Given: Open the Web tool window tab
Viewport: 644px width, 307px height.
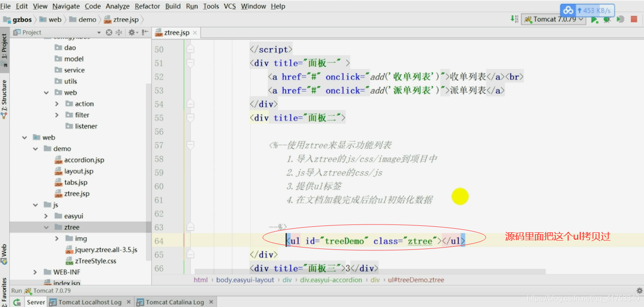Looking at the screenshot, I should (4, 254).
